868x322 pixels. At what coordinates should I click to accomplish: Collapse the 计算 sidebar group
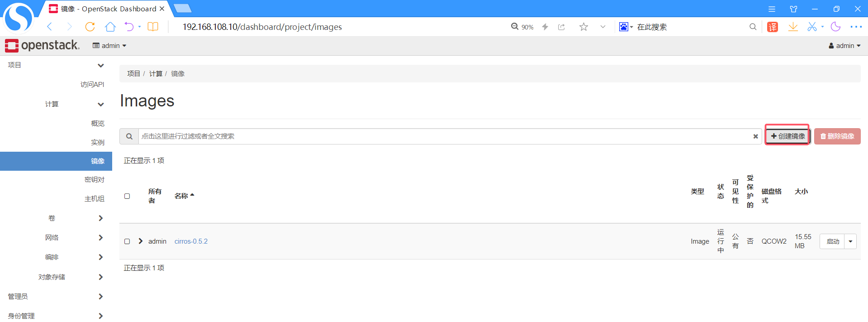75,104
